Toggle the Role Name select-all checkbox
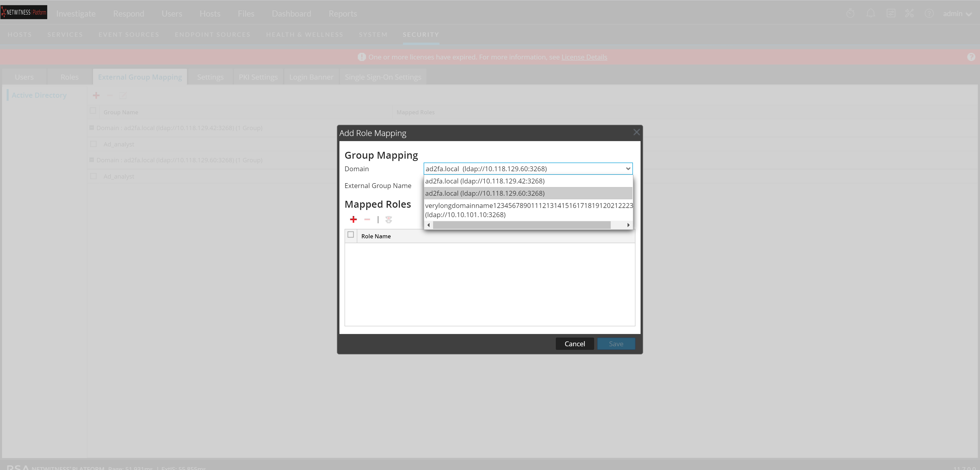The width and height of the screenshot is (980, 470). (350, 235)
